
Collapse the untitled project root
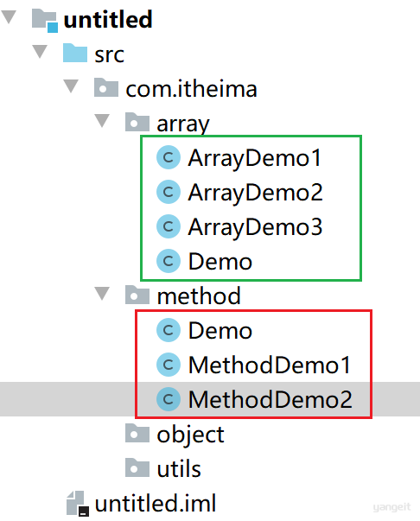pos(9,17)
